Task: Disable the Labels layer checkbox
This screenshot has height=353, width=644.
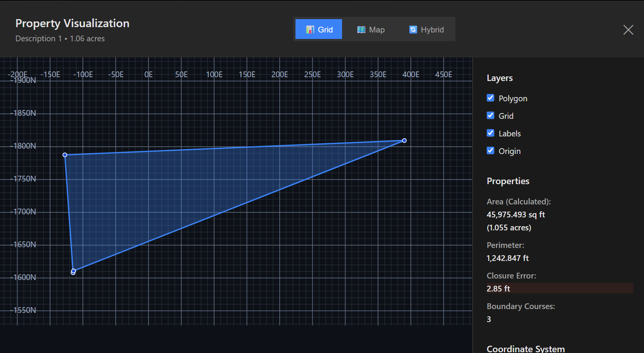Action: [x=491, y=133]
